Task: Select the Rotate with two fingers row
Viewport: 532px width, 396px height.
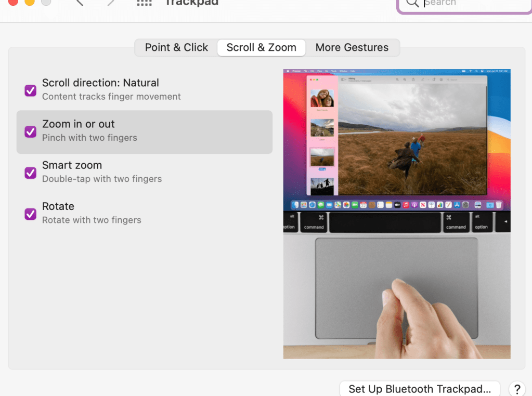Action: click(92, 220)
